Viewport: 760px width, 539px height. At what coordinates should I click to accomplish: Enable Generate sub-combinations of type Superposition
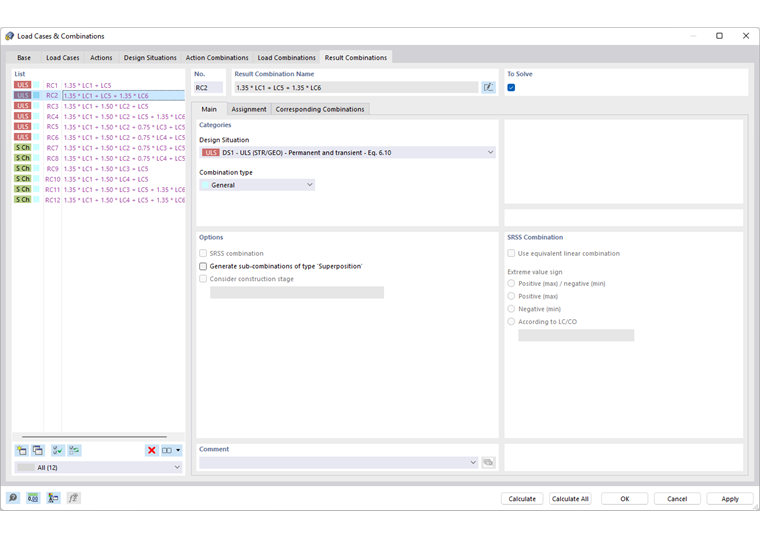point(203,266)
